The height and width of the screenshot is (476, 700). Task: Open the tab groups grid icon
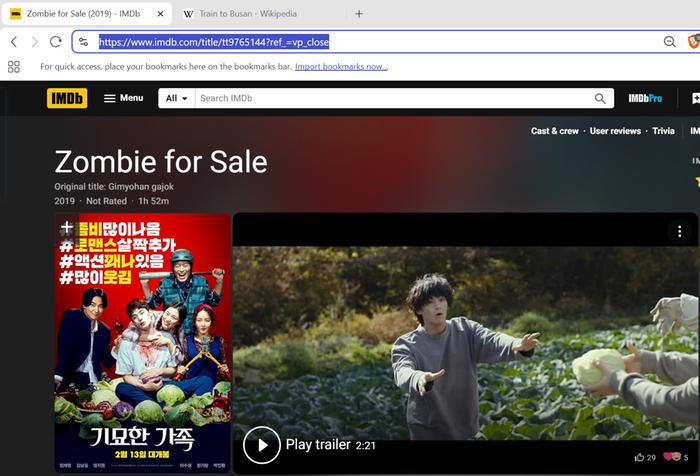point(14,67)
